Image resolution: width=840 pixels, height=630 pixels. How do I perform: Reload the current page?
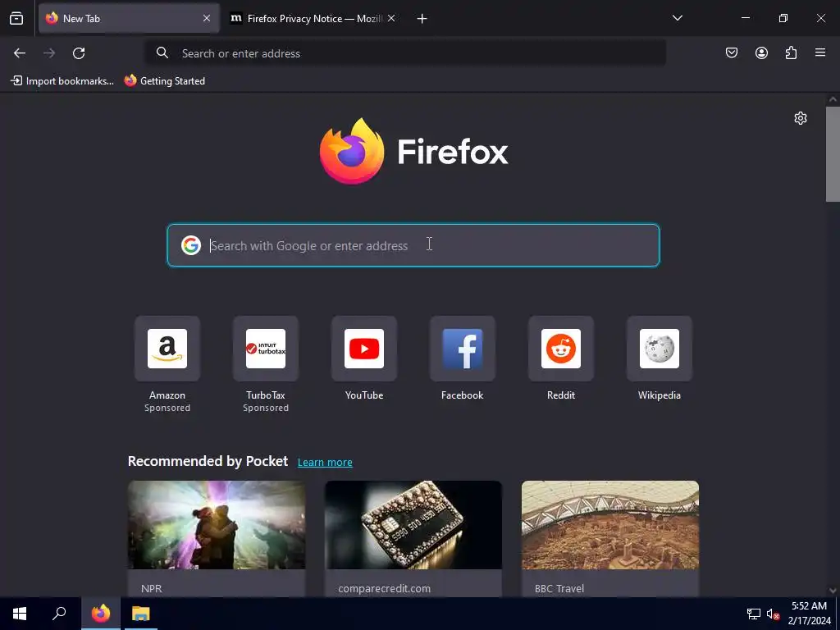click(79, 53)
